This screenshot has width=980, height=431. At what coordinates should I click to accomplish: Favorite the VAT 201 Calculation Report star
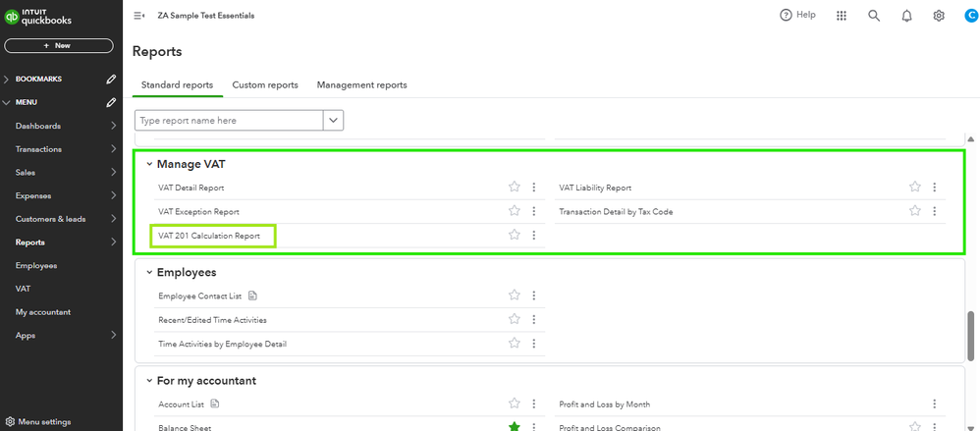coord(514,235)
